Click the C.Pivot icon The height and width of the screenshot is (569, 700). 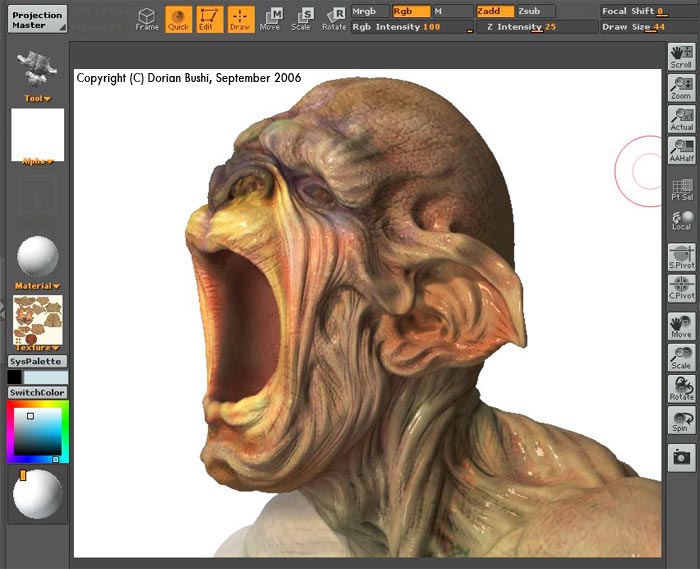tap(681, 288)
